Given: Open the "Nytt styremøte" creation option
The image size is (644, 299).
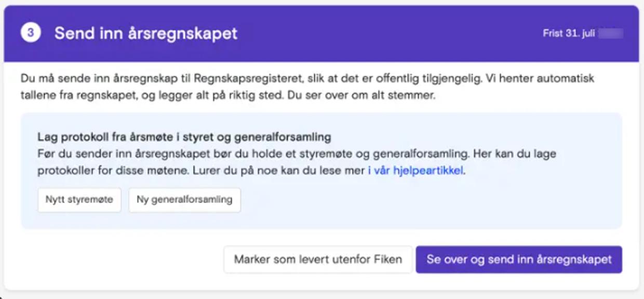Looking at the screenshot, I should pos(79,200).
